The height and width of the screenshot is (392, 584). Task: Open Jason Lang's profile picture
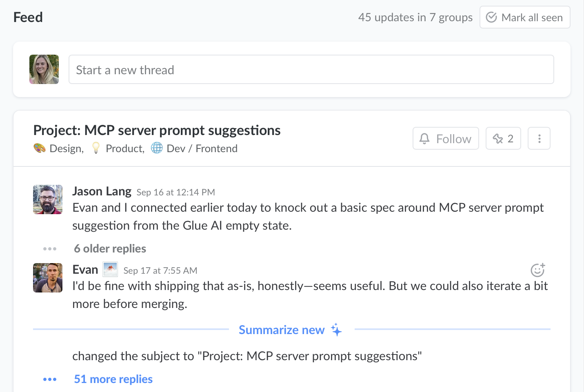48,199
